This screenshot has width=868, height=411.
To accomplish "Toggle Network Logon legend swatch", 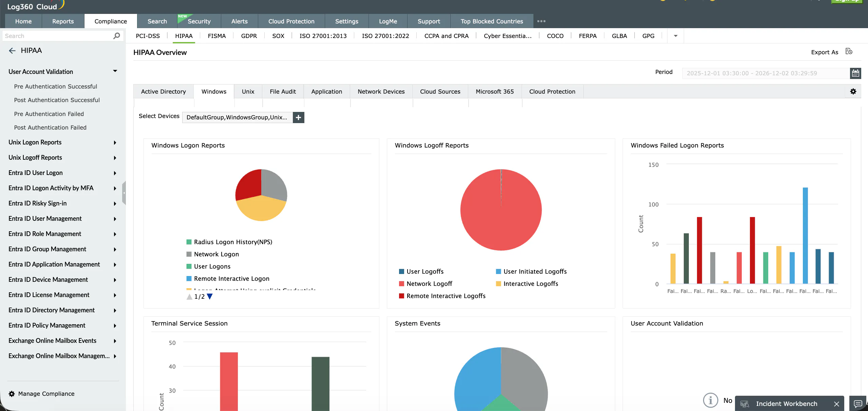I will 189,254.
